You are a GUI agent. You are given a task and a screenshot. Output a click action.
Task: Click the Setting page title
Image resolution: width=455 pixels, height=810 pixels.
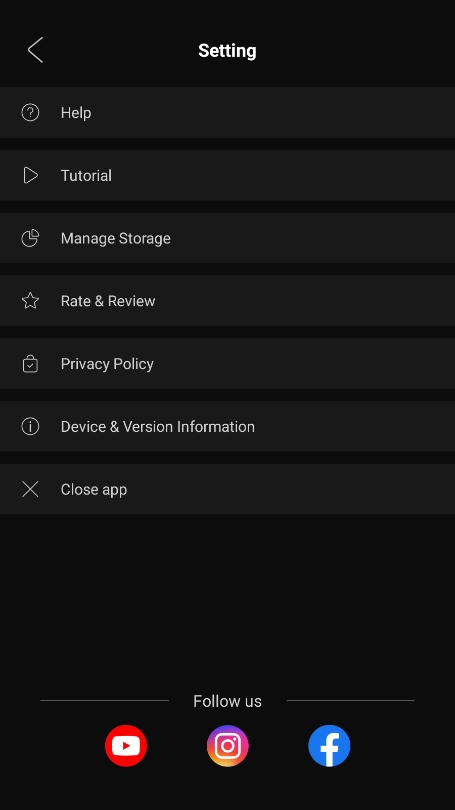[x=227, y=51]
